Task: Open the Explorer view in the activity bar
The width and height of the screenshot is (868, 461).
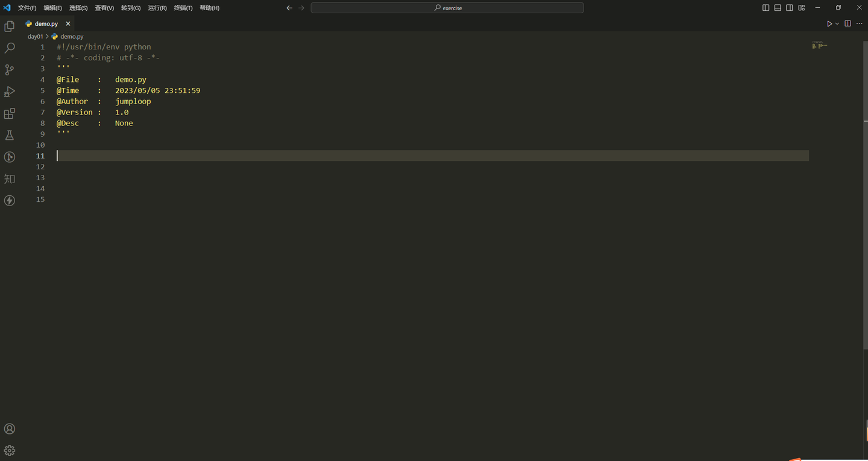Action: [9, 27]
